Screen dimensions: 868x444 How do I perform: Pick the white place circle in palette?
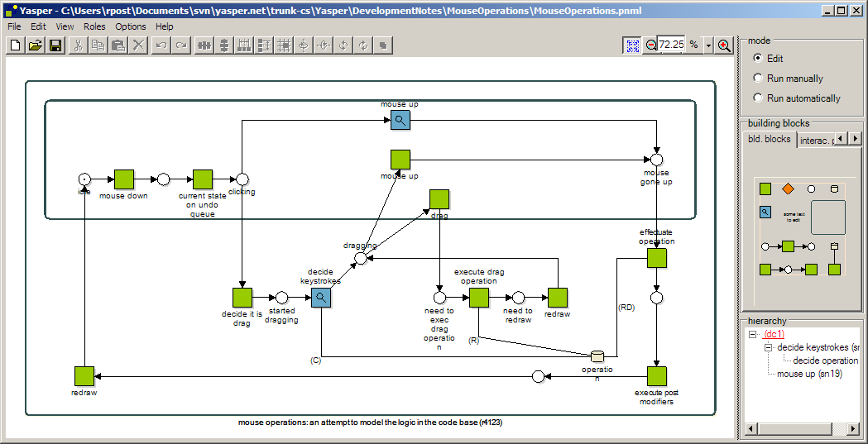812,189
